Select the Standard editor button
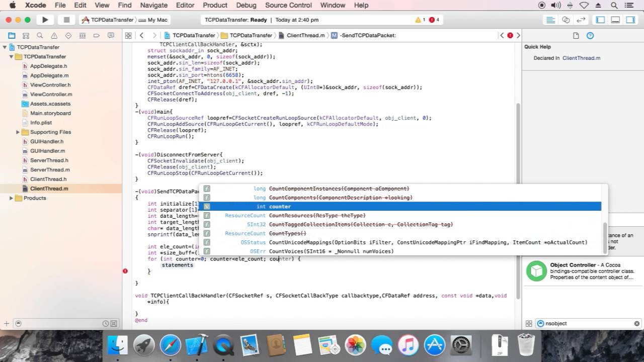The height and width of the screenshot is (362, 644). click(551, 20)
